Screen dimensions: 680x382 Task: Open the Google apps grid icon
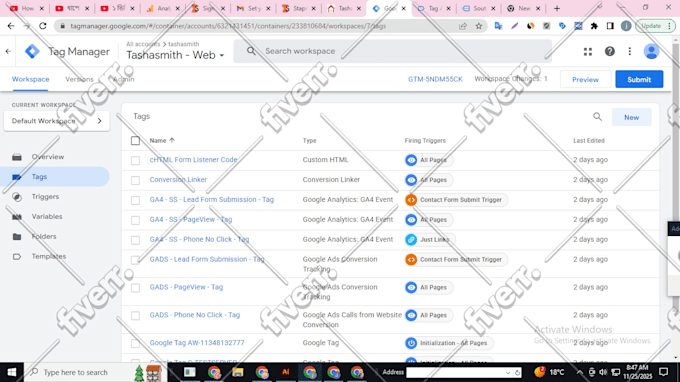pyautogui.click(x=588, y=52)
